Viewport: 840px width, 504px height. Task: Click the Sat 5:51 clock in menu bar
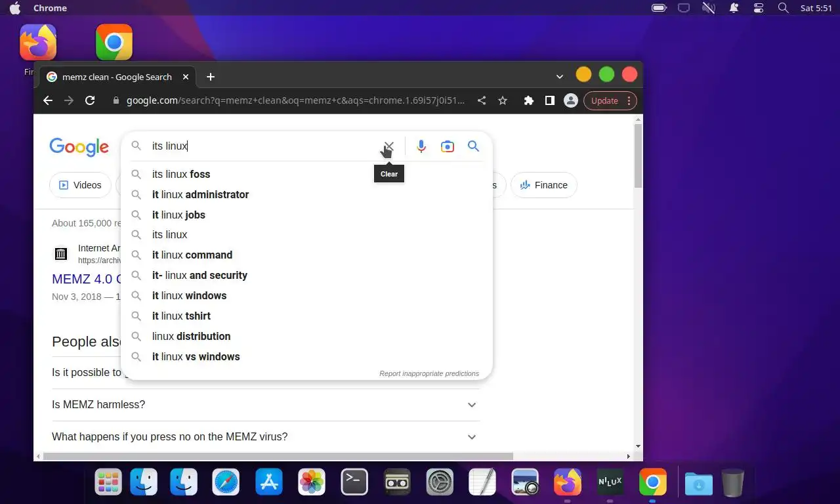816,8
